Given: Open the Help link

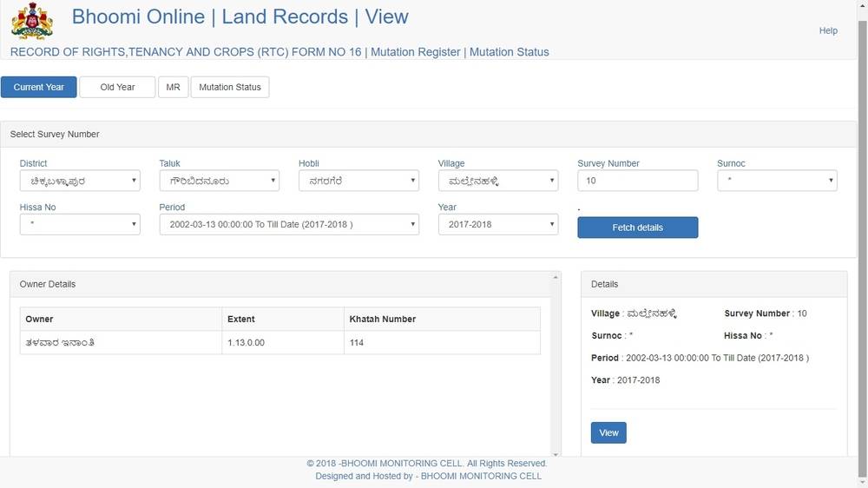Looking at the screenshot, I should pyautogui.click(x=828, y=30).
